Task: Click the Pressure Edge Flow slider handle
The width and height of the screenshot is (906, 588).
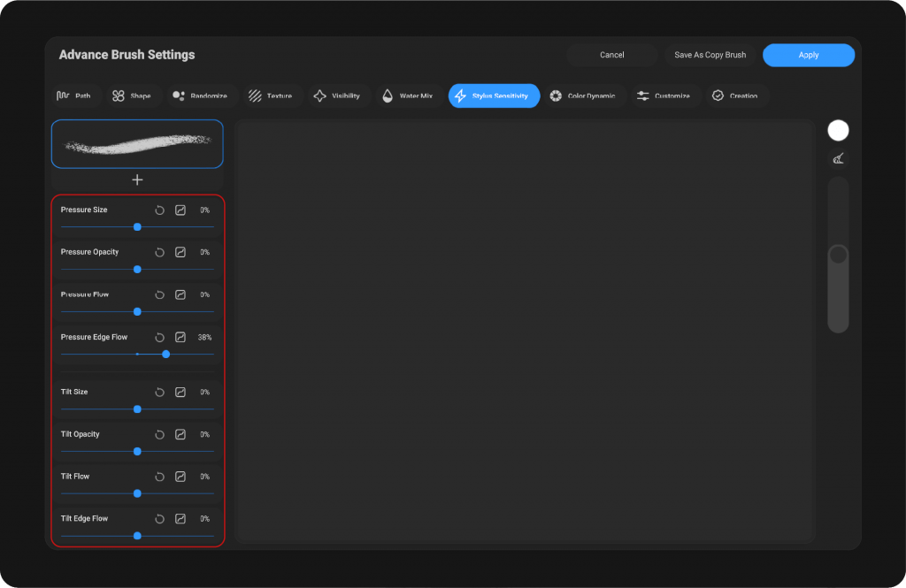Action: click(166, 354)
